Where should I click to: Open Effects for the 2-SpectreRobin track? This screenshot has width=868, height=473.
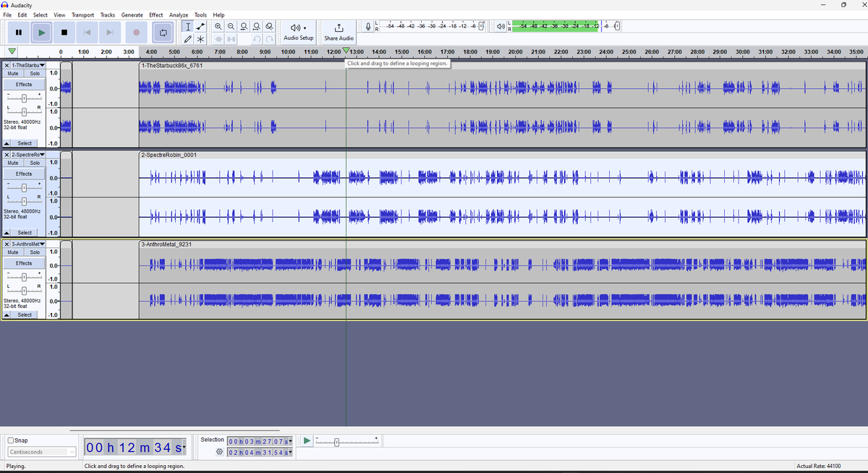pyautogui.click(x=24, y=174)
